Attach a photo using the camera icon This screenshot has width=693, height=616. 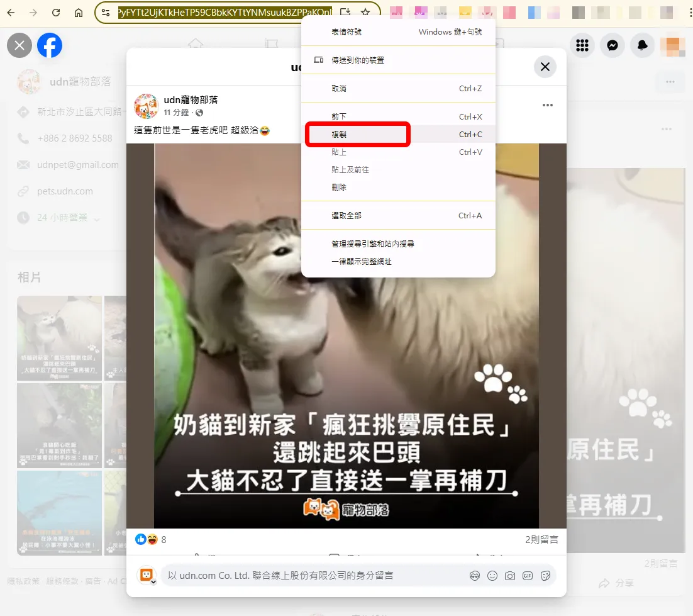click(510, 576)
